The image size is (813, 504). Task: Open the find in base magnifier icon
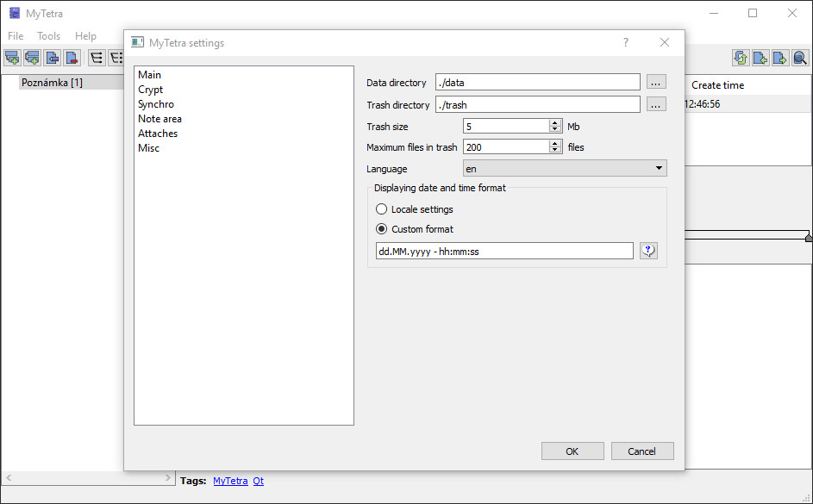tap(800, 58)
